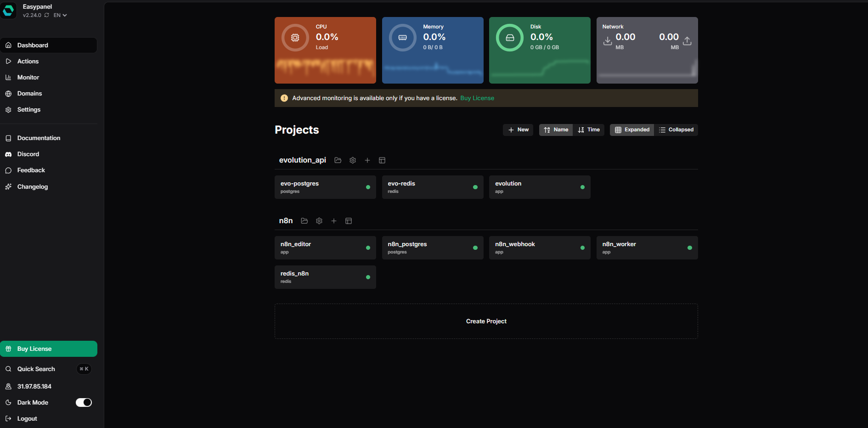This screenshot has height=428, width=868.
Task: Add service to evolution_api with plus icon
Action: pyautogui.click(x=367, y=160)
